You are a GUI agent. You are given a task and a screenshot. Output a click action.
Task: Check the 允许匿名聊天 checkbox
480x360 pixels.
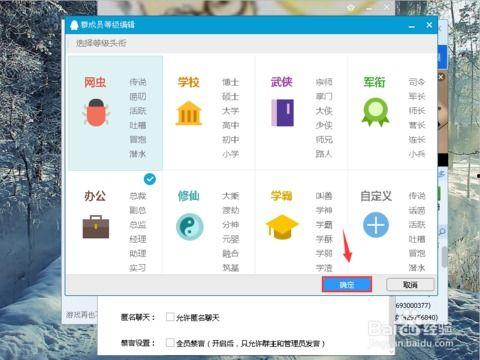[170, 317]
